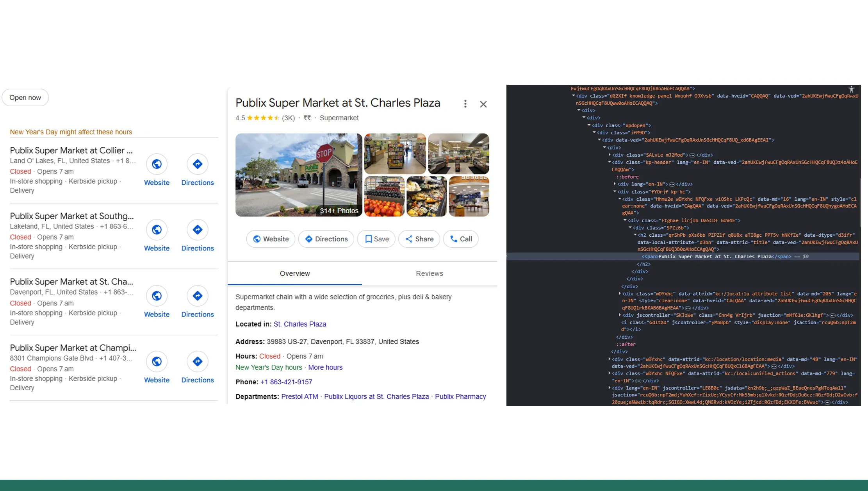Open the More hours link
This screenshot has width=868, height=491.
point(325,367)
